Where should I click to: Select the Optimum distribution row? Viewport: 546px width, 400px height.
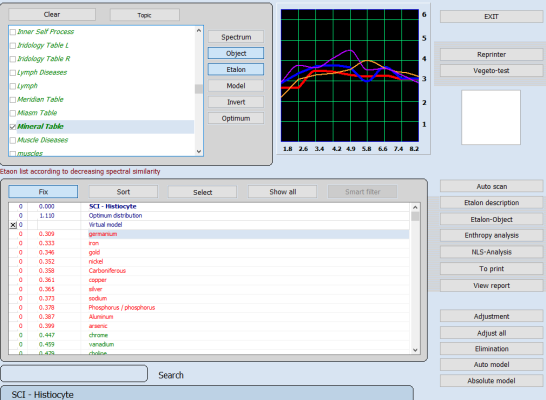(209, 215)
